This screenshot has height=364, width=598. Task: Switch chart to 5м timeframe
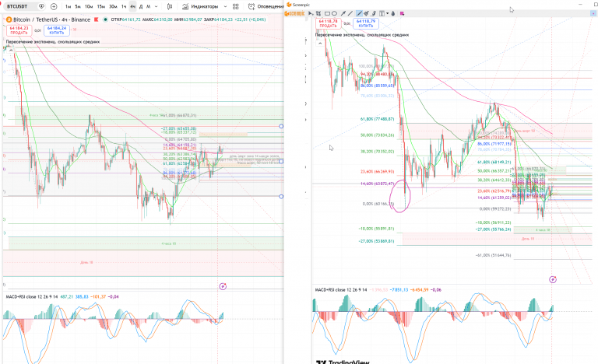(78, 6)
